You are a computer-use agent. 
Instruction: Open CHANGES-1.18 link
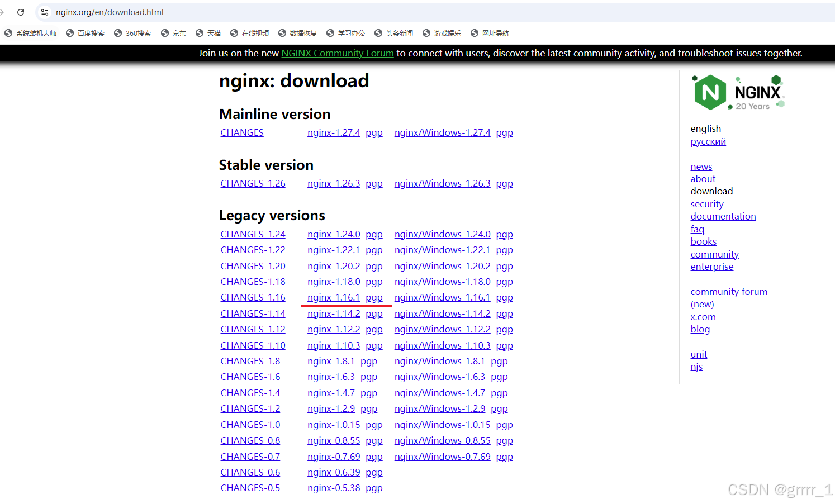(253, 282)
